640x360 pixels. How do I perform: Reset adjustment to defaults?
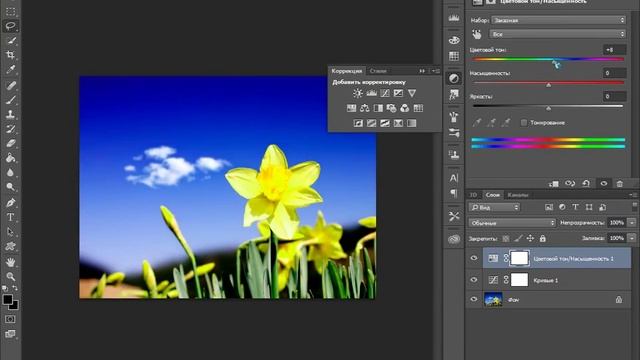click(586, 184)
